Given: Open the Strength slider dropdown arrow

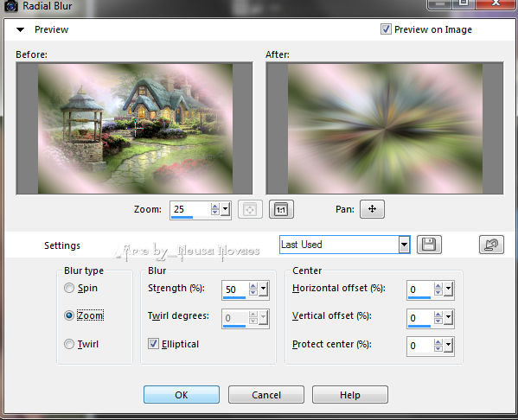Looking at the screenshot, I should click(x=263, y=289).
